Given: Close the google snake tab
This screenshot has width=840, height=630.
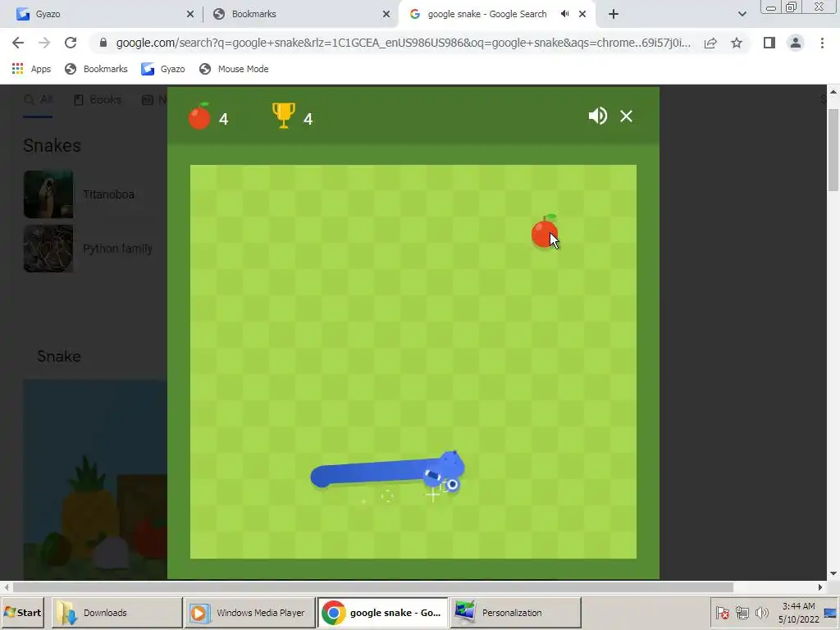Looking at the screenshot, I should [582, 15].
